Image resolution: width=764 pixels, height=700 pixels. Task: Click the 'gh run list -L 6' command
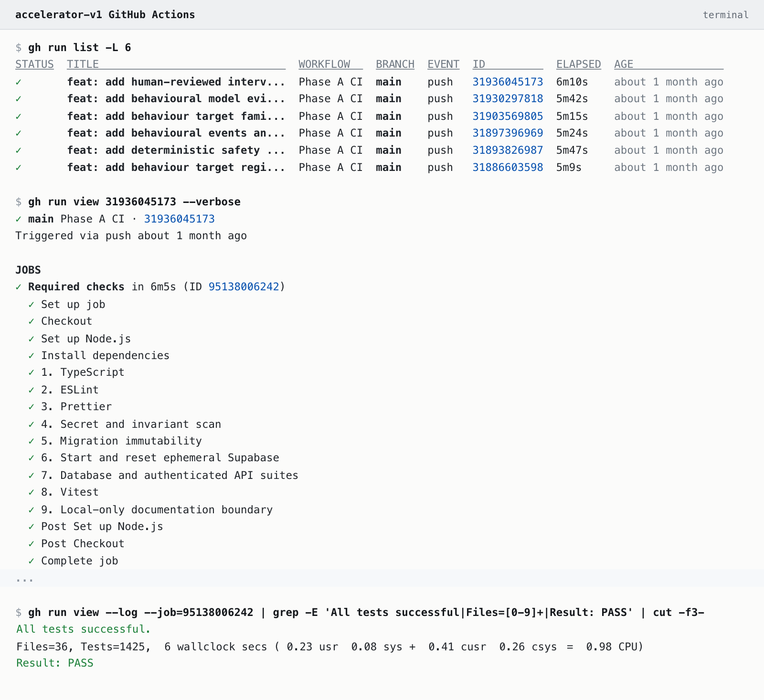click(80, 48)
